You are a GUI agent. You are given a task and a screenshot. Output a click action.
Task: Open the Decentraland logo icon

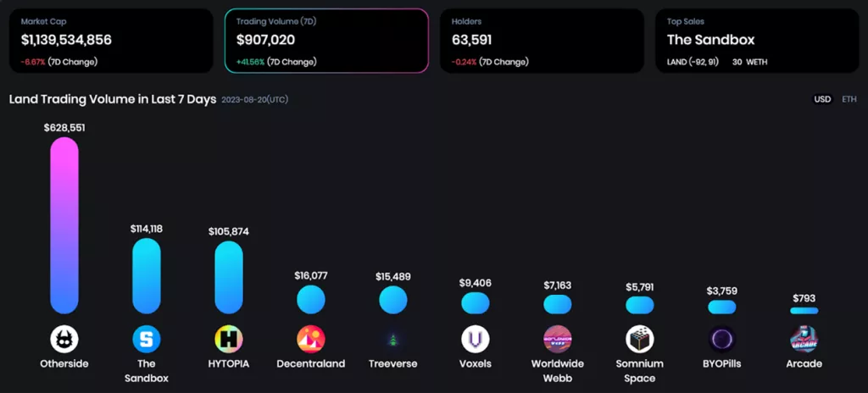pyautogui.click(x=311, y=340)
